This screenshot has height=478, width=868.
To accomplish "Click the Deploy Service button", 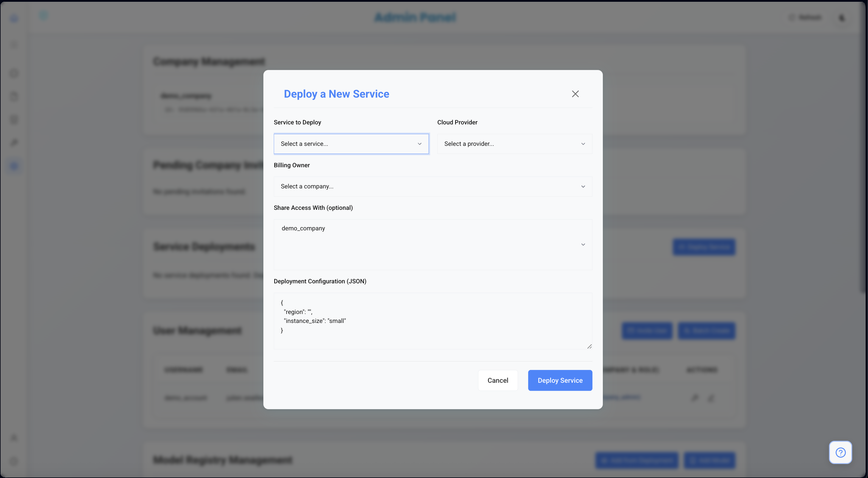I will pos(560,380).
